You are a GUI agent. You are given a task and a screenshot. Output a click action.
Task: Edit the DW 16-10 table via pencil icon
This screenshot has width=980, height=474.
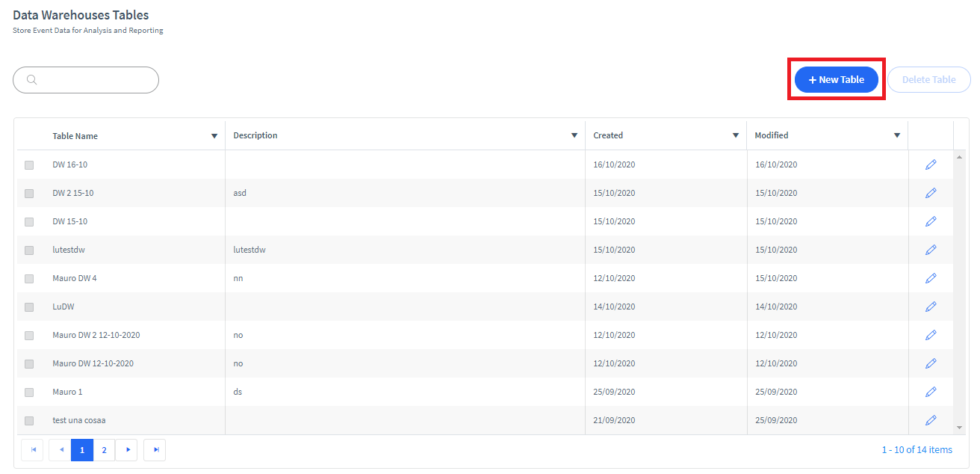tap(931, 164)
